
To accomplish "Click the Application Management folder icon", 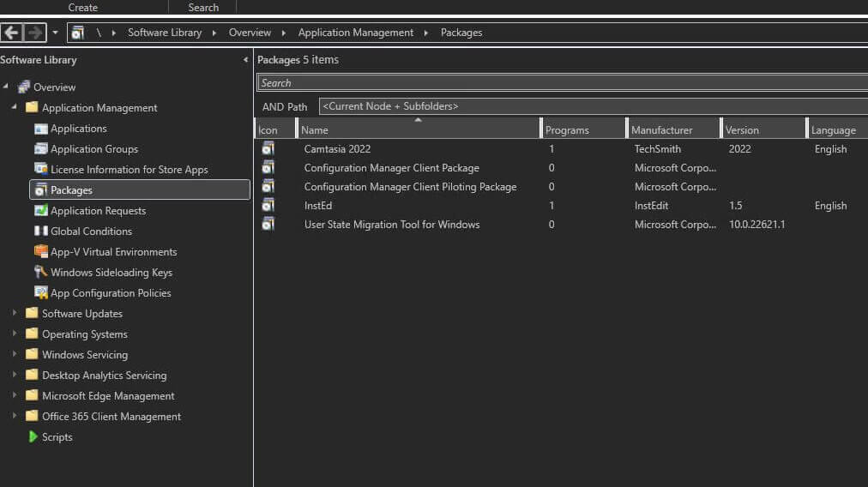I will coord(32,107).
